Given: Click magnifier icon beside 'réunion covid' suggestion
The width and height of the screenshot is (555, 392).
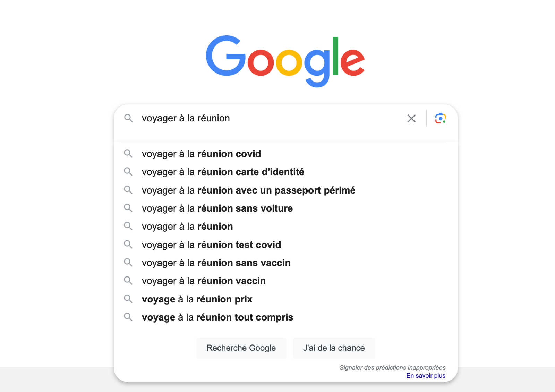Looking at the screenshot, I should point(128,154).
